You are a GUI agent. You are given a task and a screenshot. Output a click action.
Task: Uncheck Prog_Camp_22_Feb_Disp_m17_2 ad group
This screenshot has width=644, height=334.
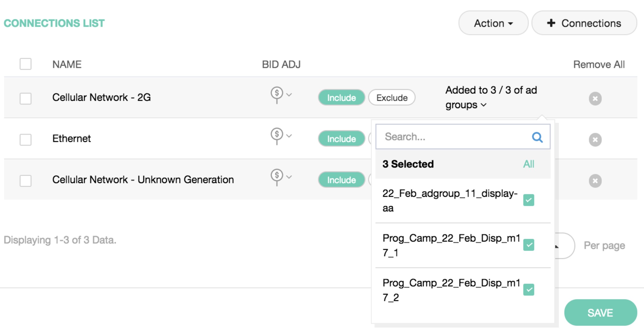(528, 290)
